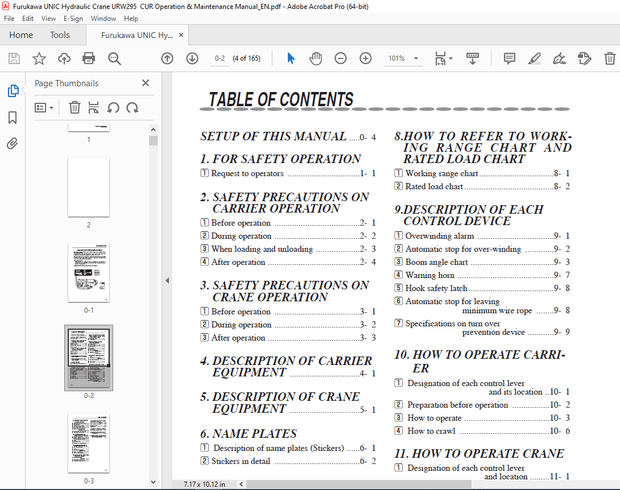
Task: Select the Furukawa UNIC document tab
Action: click(137, 35)
